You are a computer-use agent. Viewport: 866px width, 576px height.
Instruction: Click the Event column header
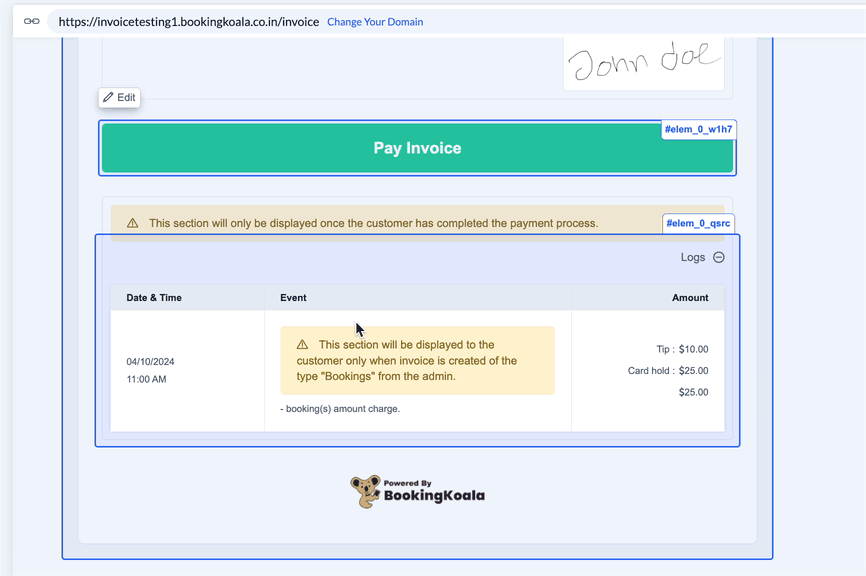click(x=293, y=298)
